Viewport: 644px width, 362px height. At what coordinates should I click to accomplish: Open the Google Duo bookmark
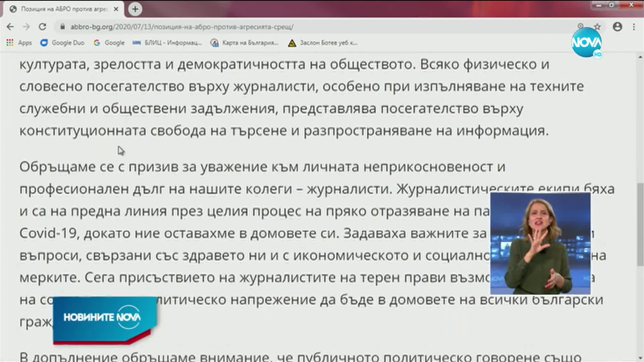[62, 43]
